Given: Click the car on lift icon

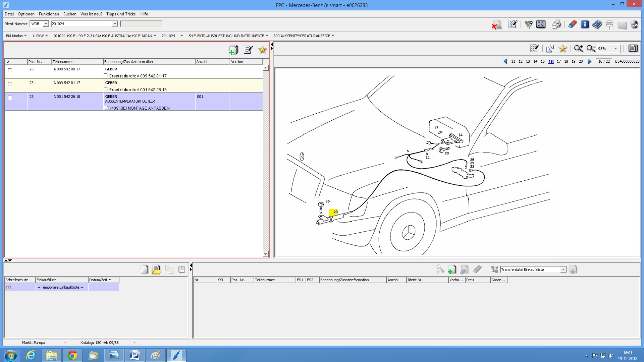Looking at the screenshot, I should point(609,24).
